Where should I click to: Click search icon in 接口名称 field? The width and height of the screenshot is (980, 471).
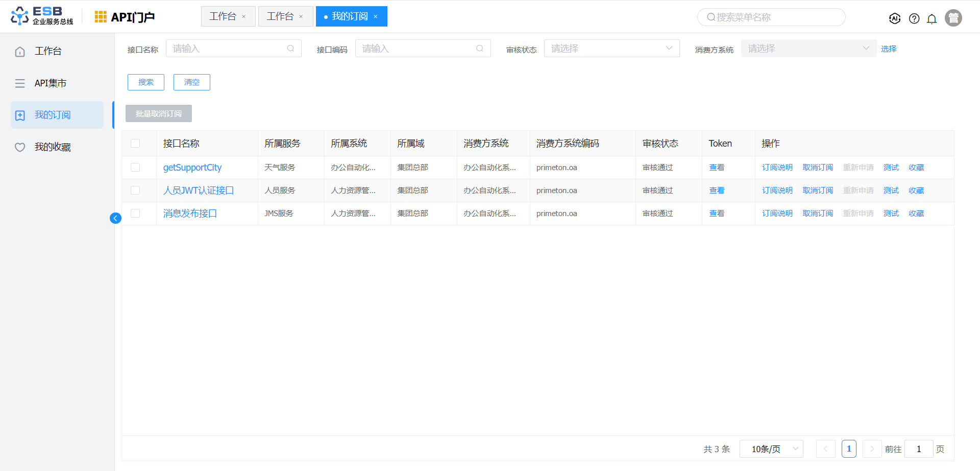(x=290, y=49)
